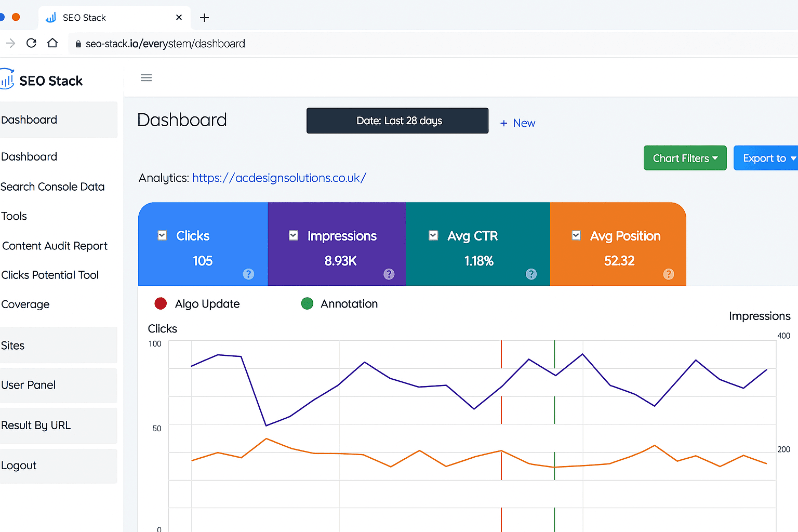
Task: Open the Chart Filters dropdown
Action: pyautogui.click(x=685, y=158)
